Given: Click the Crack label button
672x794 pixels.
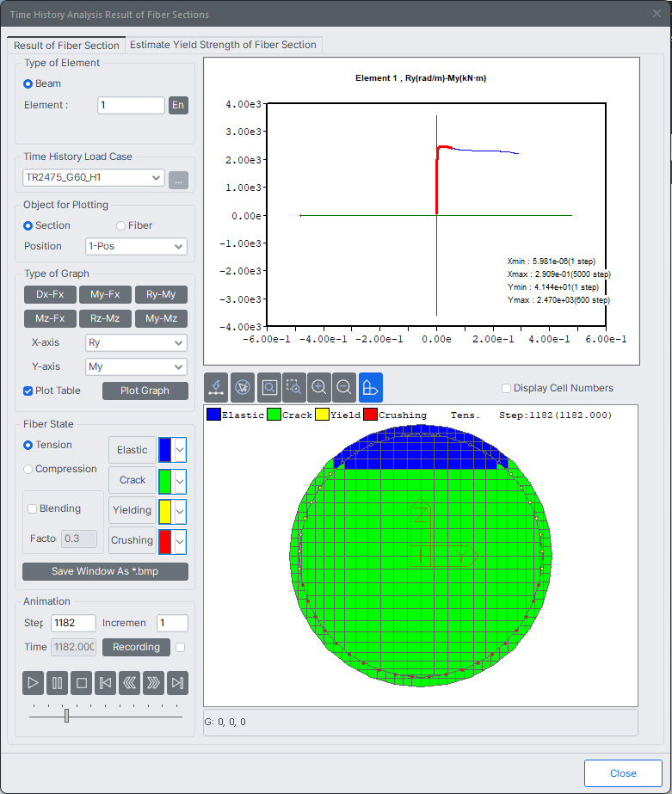Looking at the screenshot, I should tap(133, 480).
